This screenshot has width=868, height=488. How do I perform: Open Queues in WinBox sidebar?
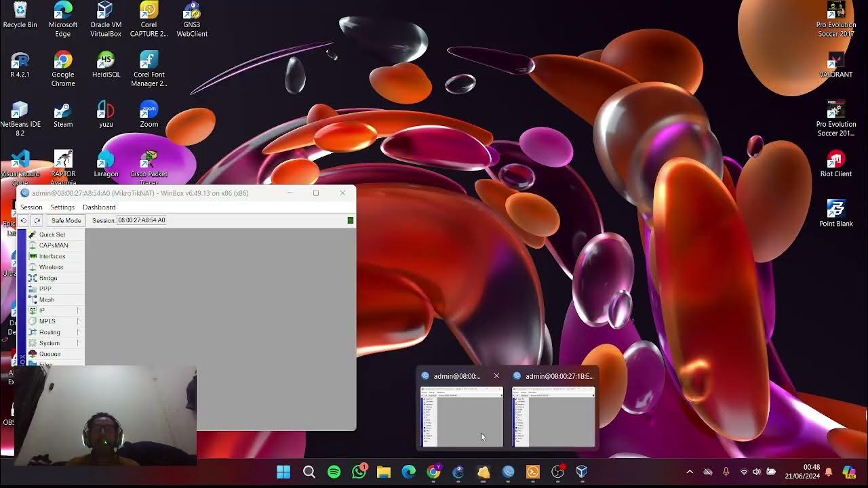tap(50, 354)
